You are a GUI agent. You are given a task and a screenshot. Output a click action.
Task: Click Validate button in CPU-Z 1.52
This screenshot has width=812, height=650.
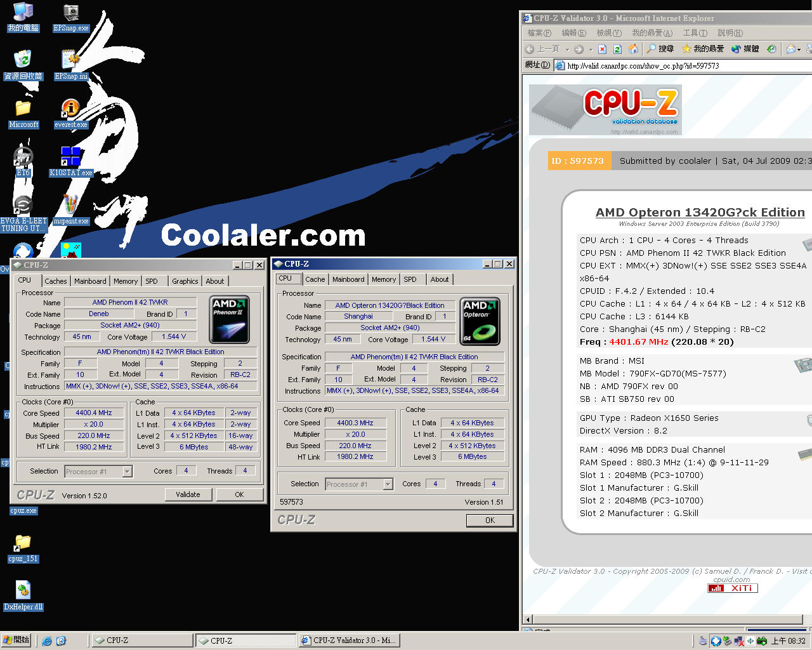[x=188, y=494]
